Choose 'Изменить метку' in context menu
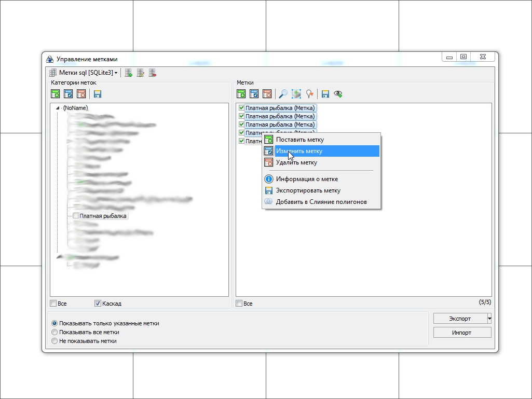Viewport: 532px width, 399px height. click(299, 151)
